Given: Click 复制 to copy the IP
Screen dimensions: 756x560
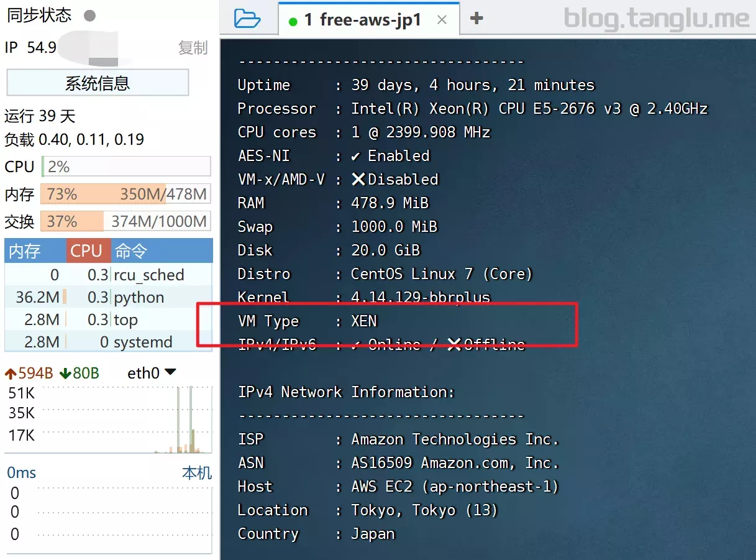Looking at the screenshot, I should click(x=193, y=48).
